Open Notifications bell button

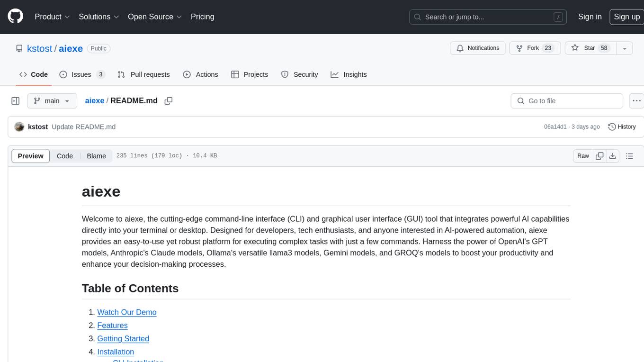coord(478,48)
